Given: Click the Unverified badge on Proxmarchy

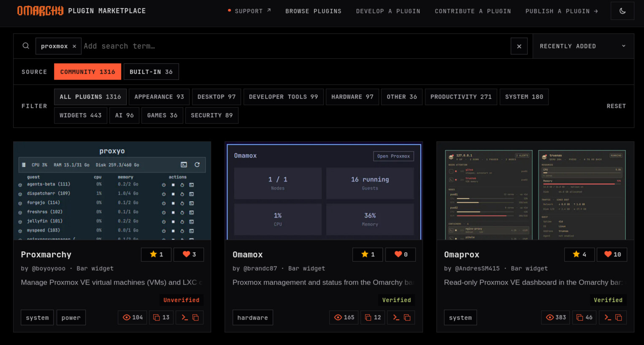Looking at the screenshot, I should (x=181, y=300).
